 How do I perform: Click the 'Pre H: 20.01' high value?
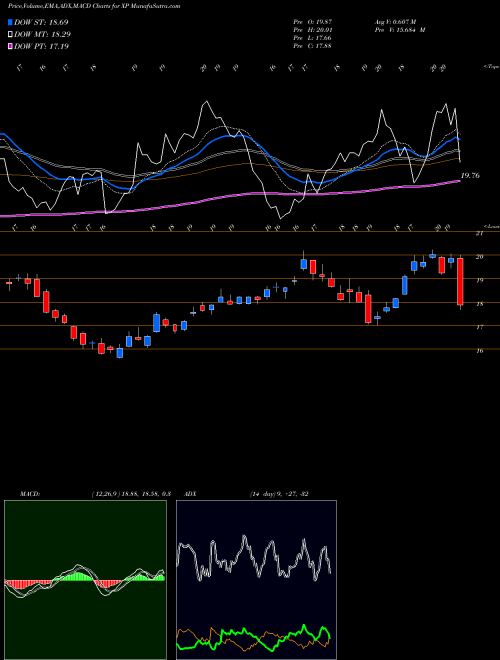(313, 30)
